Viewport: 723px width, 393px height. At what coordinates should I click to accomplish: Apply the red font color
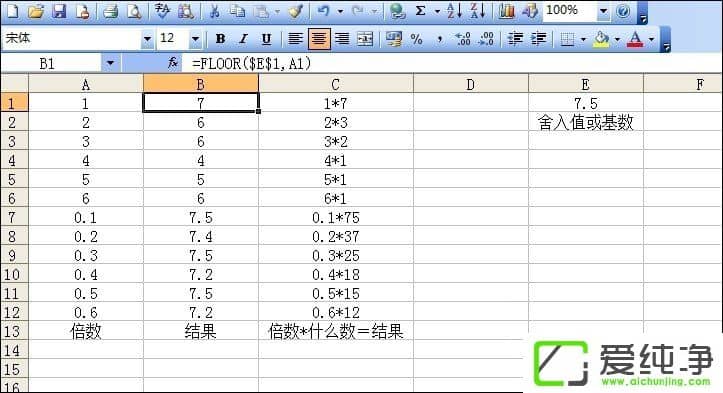click(x=635, y=39)
